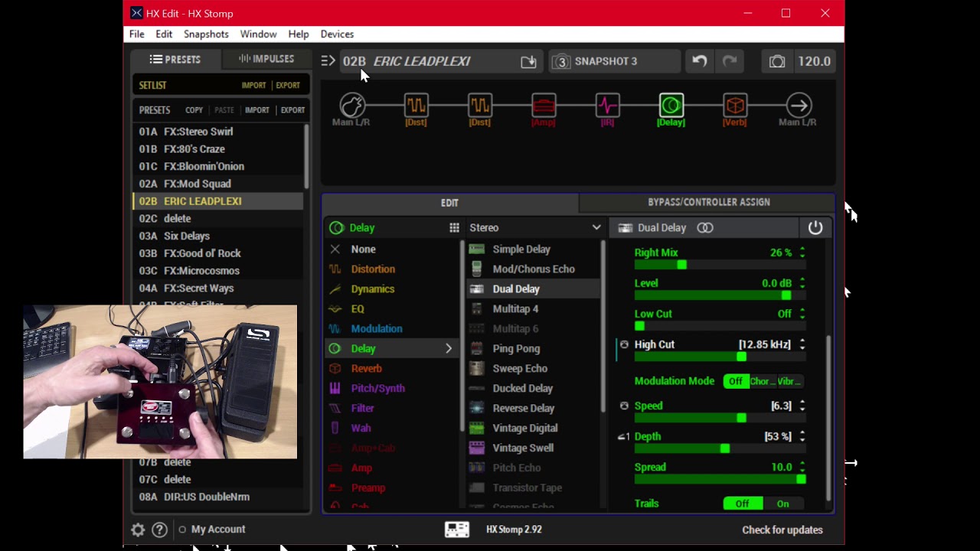Set Modulation Mode to Vibrato
Image resolution: width=980 pixels, height=551 pixels.
point(789,381)
